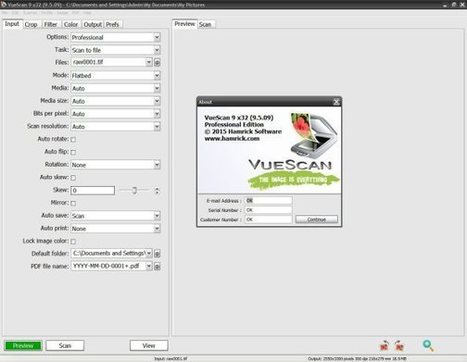Click the Skew slider handle
467x362 pixels.
pos(134,190)
